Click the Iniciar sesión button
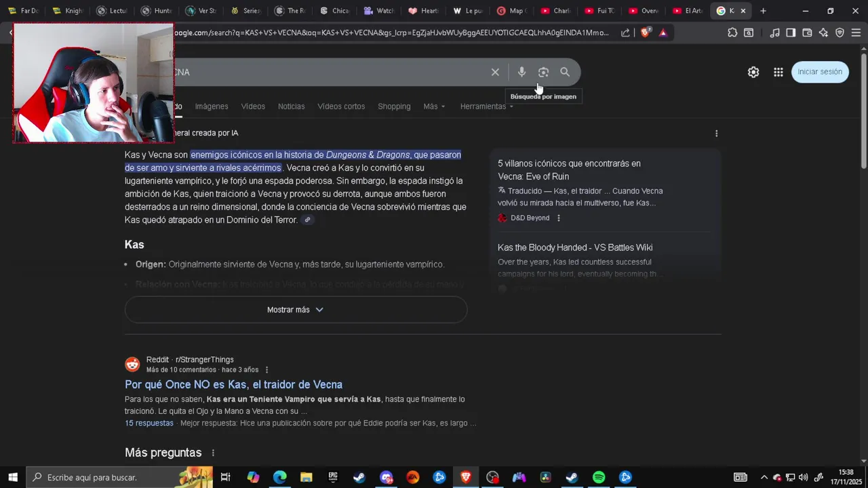868x488 pixels. [x=820, y=72]
